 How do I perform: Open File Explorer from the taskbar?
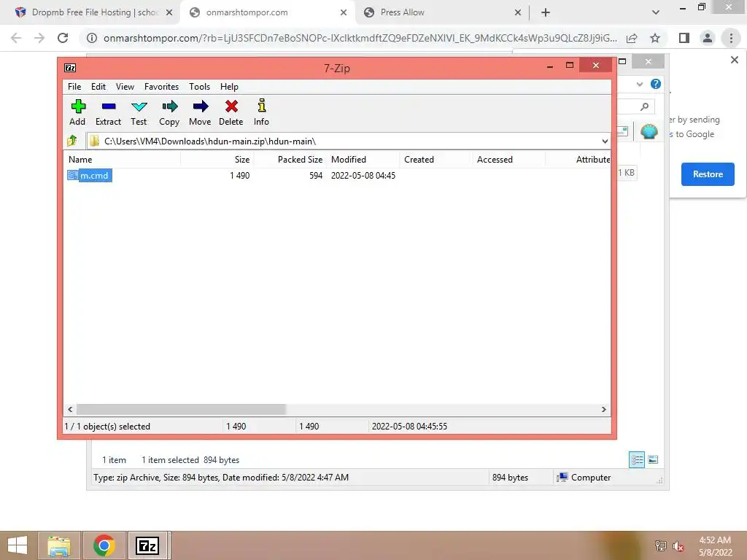pos(58,545)
